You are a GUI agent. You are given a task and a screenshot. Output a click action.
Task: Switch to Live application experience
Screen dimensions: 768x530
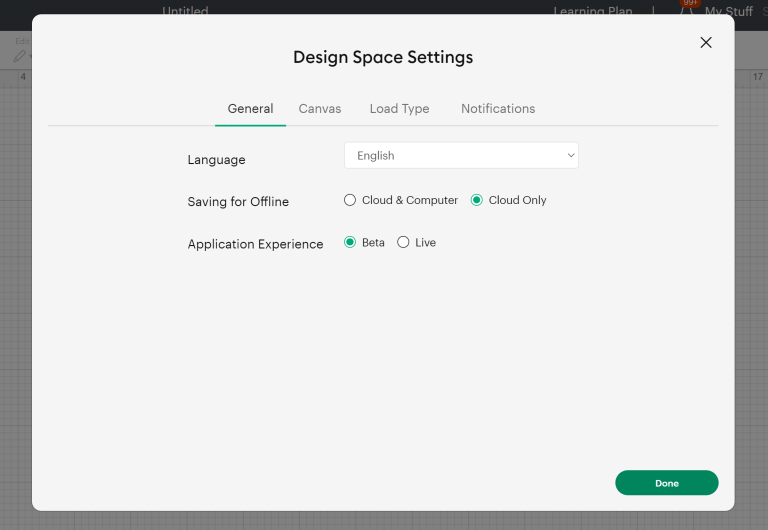(403, 242)
